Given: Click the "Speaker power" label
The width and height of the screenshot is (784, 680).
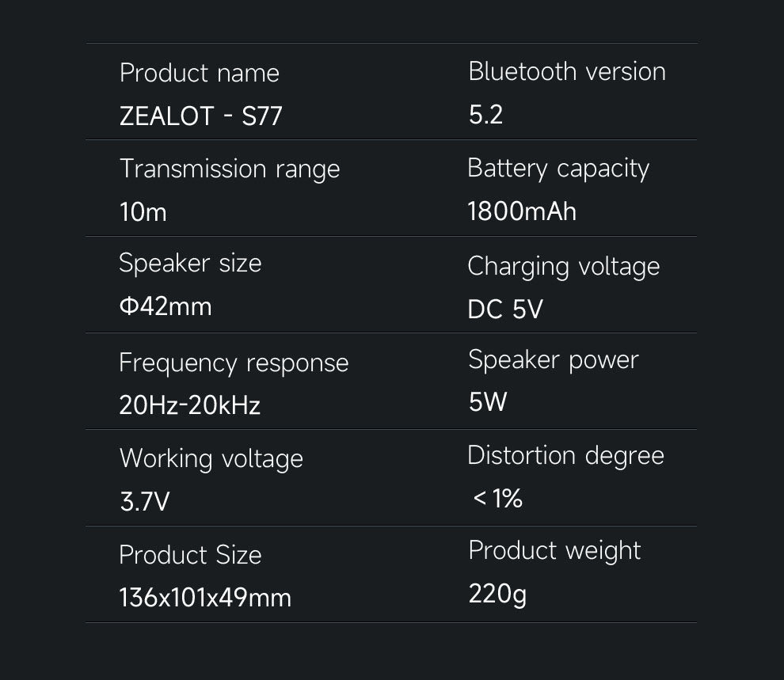Looking at the screenshot, I should pyautogui.click(x=554, y=360).
